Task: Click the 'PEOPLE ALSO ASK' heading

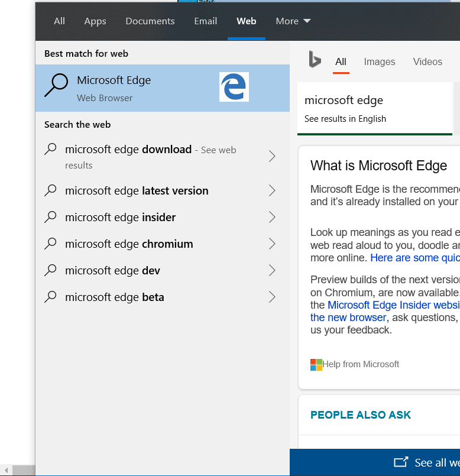Action: coord(361,415)
